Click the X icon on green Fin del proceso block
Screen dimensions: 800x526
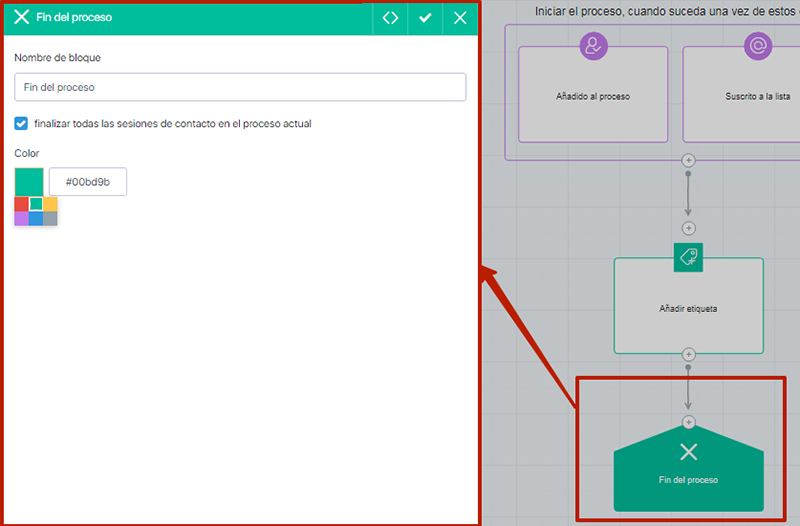(x=688, y=452)
